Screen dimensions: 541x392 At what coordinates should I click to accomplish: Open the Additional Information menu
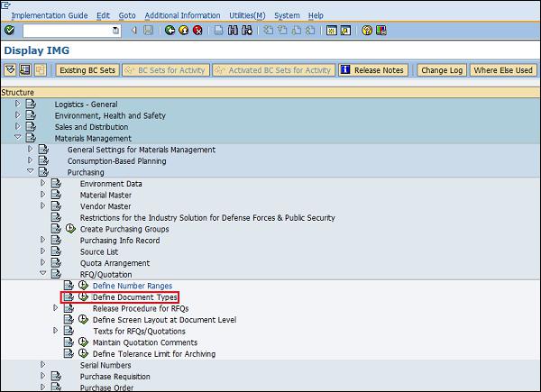pyautogui.click(x=182, y=15)
